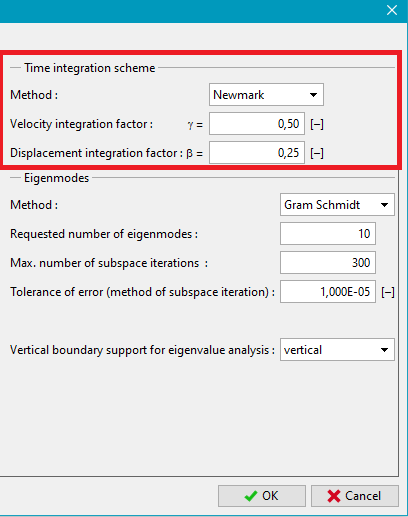This screenshot has width=408, height=517.
Task: Expand the Gram Schmidt eigenmodes method dropdown
Action: (337, 205)
